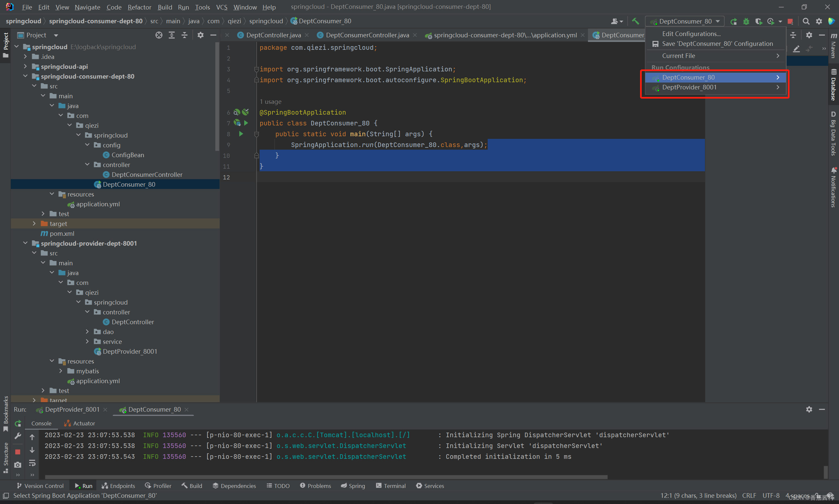Image resolution: width=839 pixels, height=504 pixels.
Task: Click the green Debug bug icon
Action: [746, 21]
